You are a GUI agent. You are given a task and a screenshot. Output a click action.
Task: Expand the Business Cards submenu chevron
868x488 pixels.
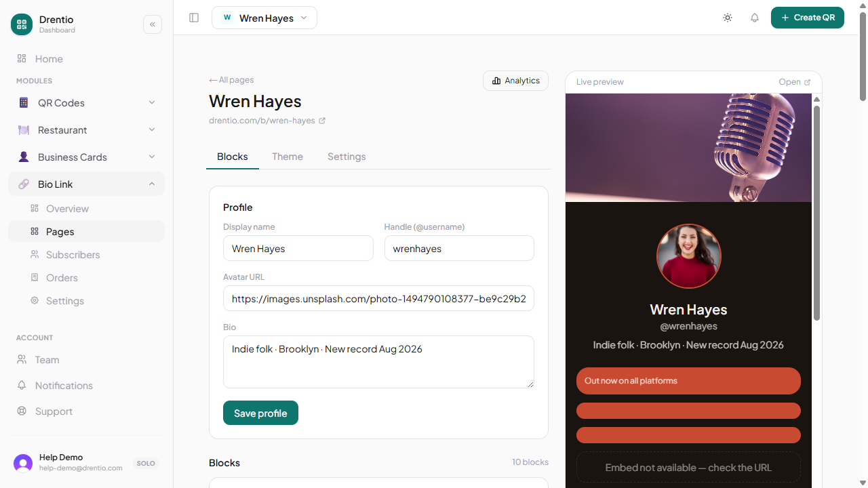click(x=152, y=157)
